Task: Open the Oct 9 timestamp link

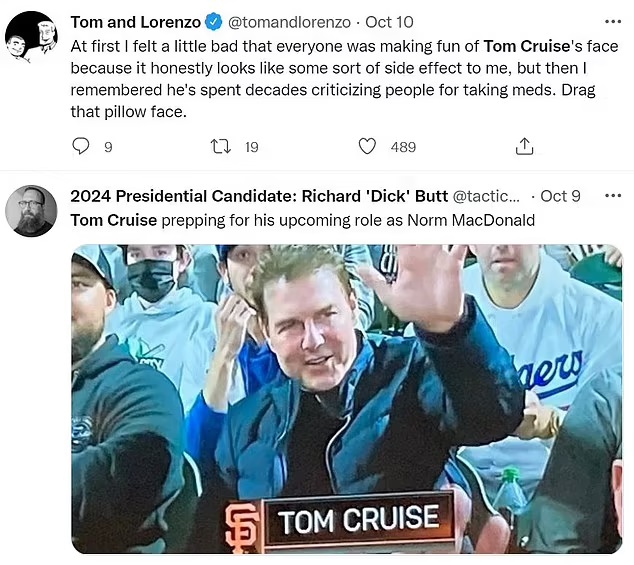Action: click(x=560, y=196)
